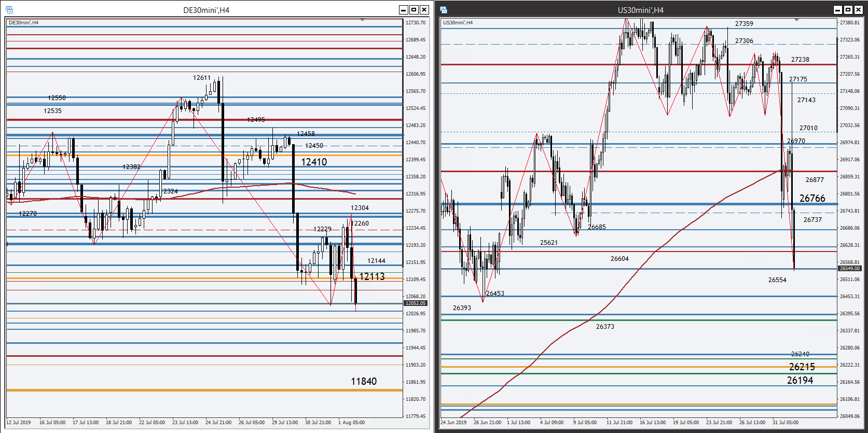868x433 pixels.
Task: Select the 12304 text label
Action: pos(360,208)
